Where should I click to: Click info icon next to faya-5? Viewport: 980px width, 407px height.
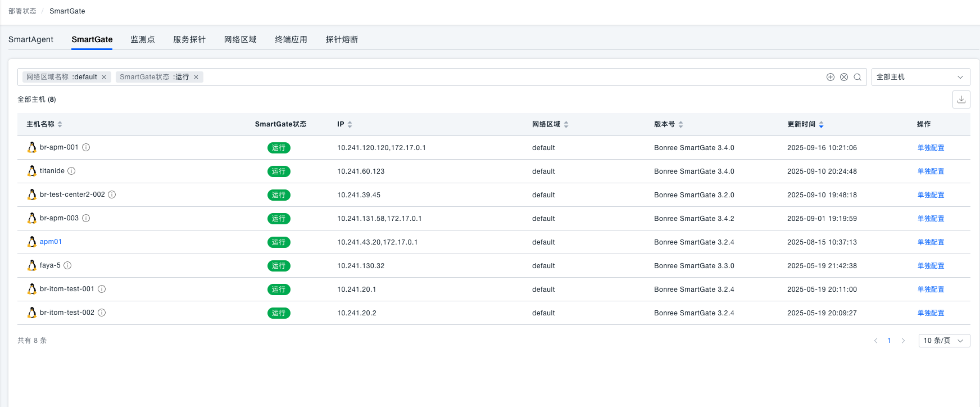67,265
